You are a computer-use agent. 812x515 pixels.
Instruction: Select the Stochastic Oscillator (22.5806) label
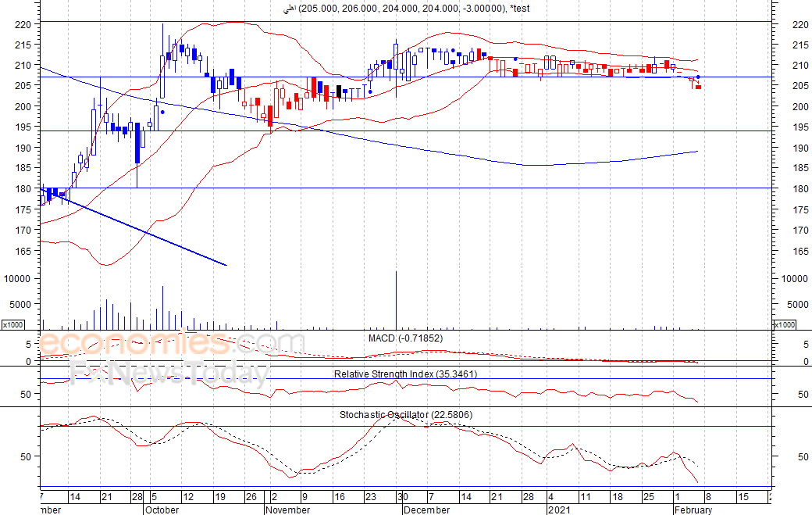406,414
